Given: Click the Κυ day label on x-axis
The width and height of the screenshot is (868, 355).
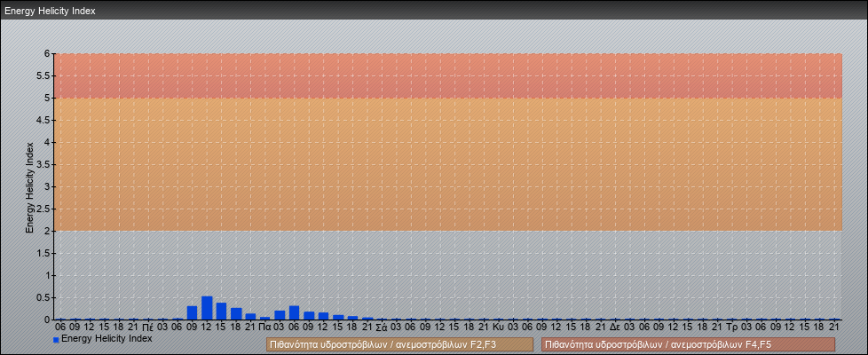Looking at the screenshot, I should point(498,327).
